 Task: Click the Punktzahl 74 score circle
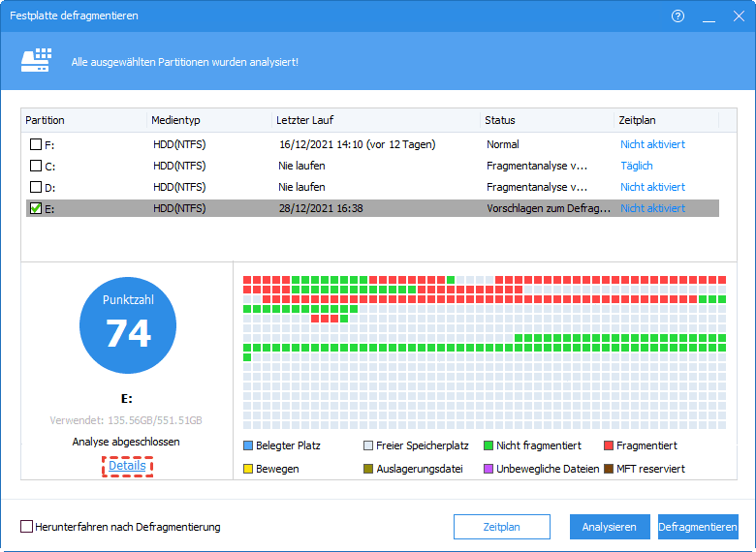click(128, 325)
